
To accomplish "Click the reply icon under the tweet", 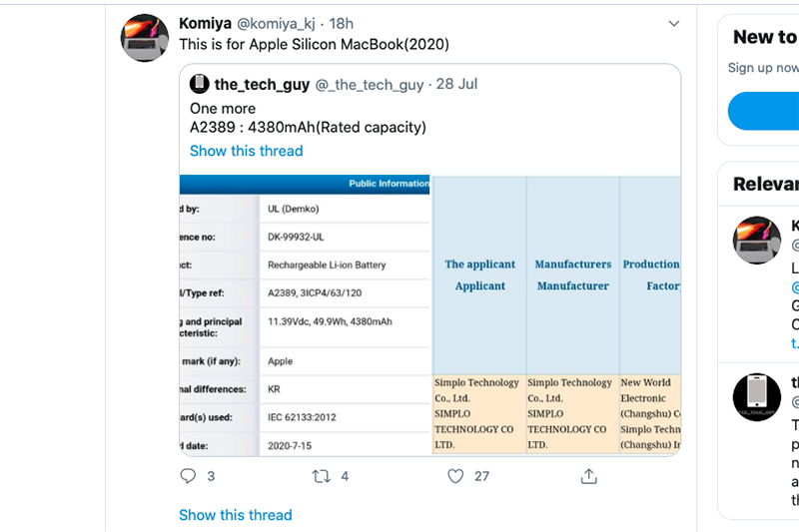I will tap(188, 476).
